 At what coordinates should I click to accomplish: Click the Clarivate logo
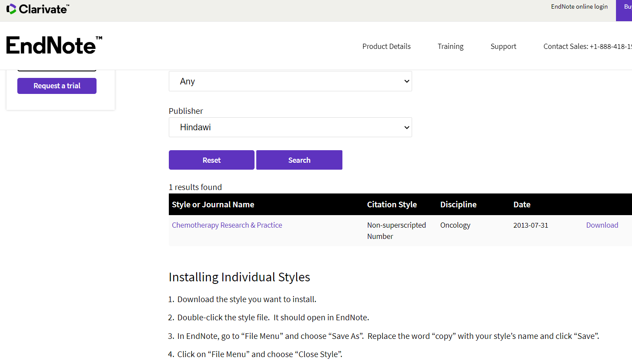click(x=38, y=9)
